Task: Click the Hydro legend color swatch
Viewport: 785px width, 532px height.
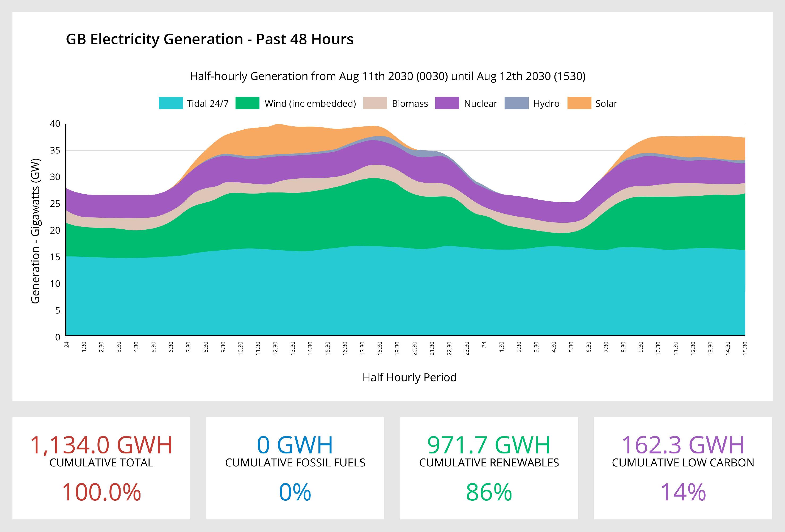Action: [x=517, y=103]
